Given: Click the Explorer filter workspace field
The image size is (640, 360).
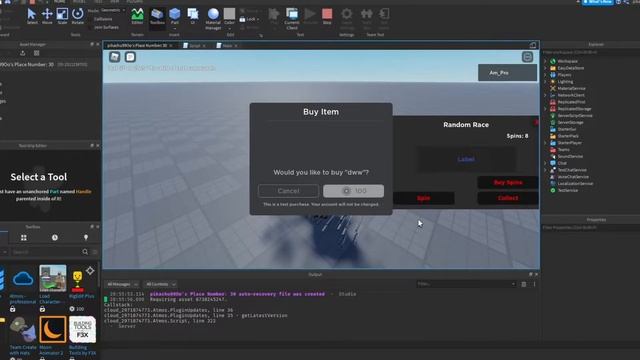Looking at the screenshot, I should click(x=590, y=52).
